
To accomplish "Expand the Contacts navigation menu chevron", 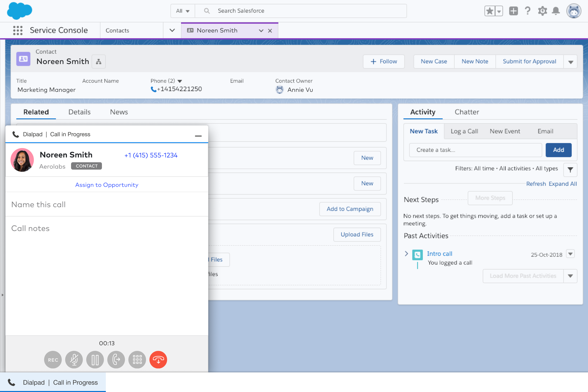I will click(172, 30).
